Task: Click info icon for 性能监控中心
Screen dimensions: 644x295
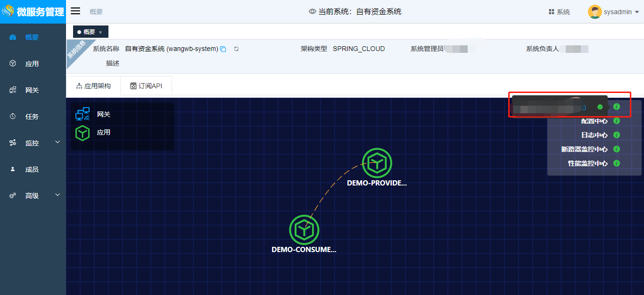Action: (x=616, y=164)
